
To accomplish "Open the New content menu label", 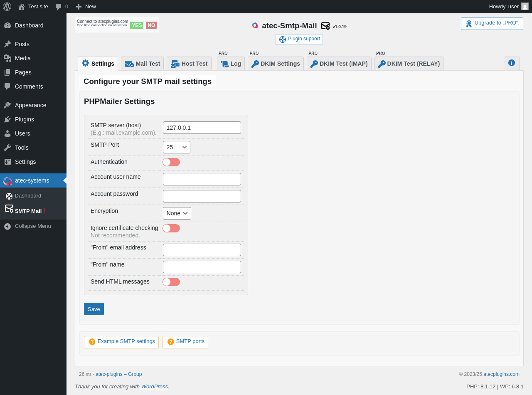I will click(91, 7).
